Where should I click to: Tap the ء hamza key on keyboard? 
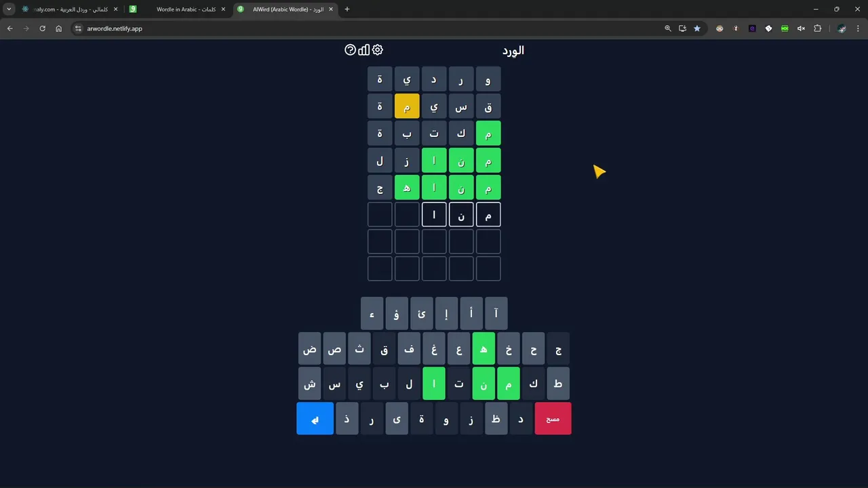(x=372, y=313)
